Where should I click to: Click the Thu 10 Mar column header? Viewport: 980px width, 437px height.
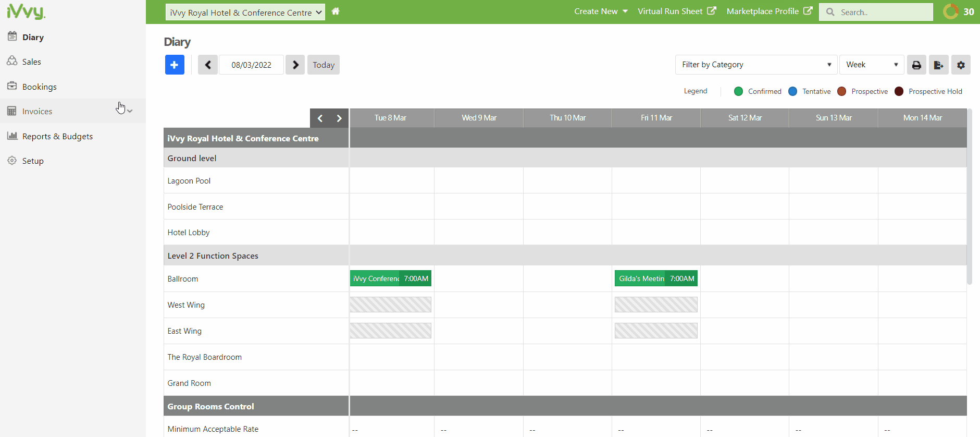tap(567, 118)
